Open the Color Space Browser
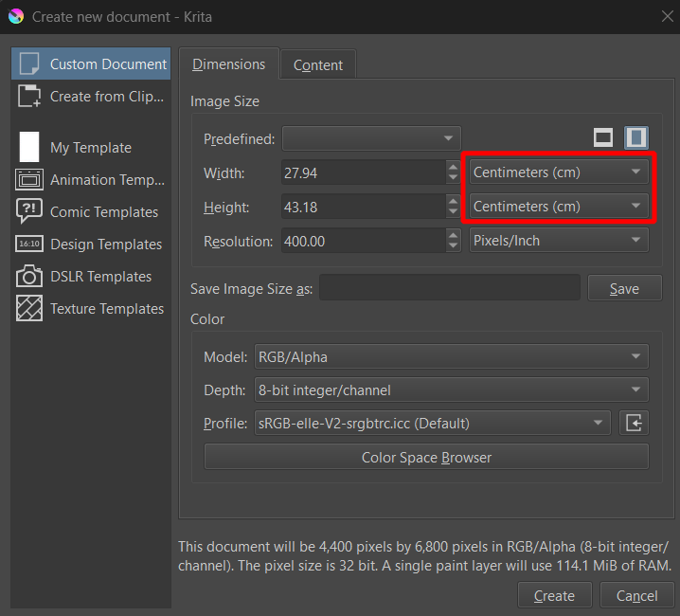 click(x=426, y=458)
